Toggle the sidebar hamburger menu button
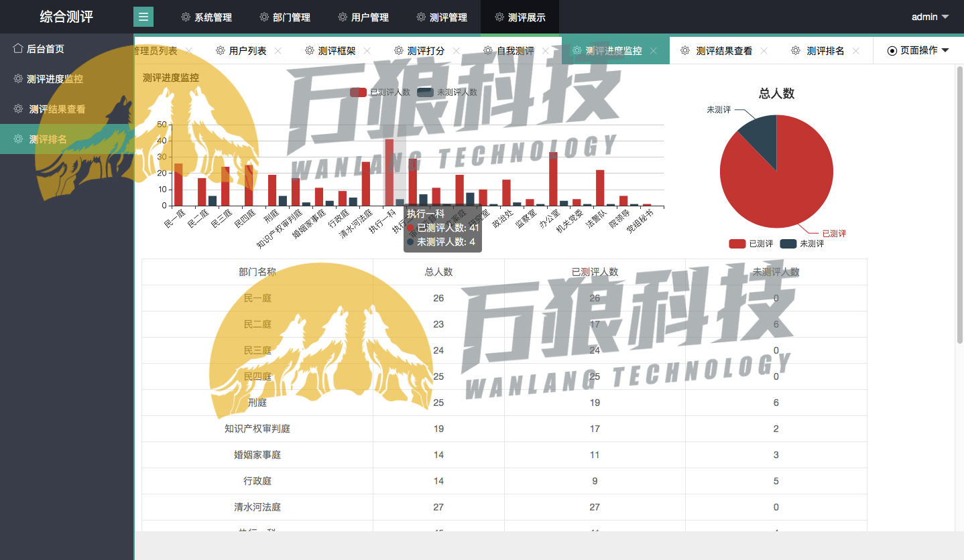964x560 pixels. (143, 17)
